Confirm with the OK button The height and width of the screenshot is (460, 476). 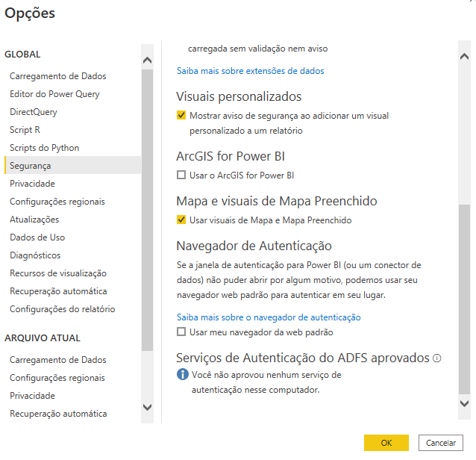[x=386, y=443]
